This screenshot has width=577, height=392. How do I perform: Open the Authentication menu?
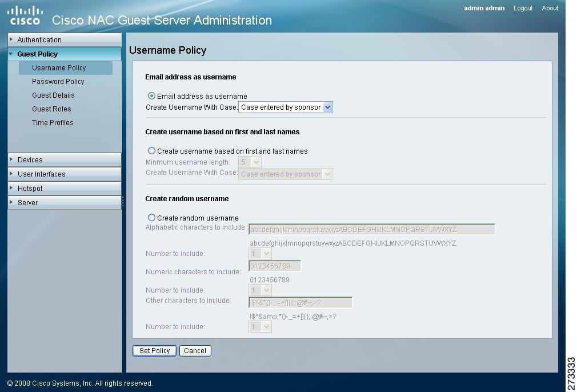point(65,40)
